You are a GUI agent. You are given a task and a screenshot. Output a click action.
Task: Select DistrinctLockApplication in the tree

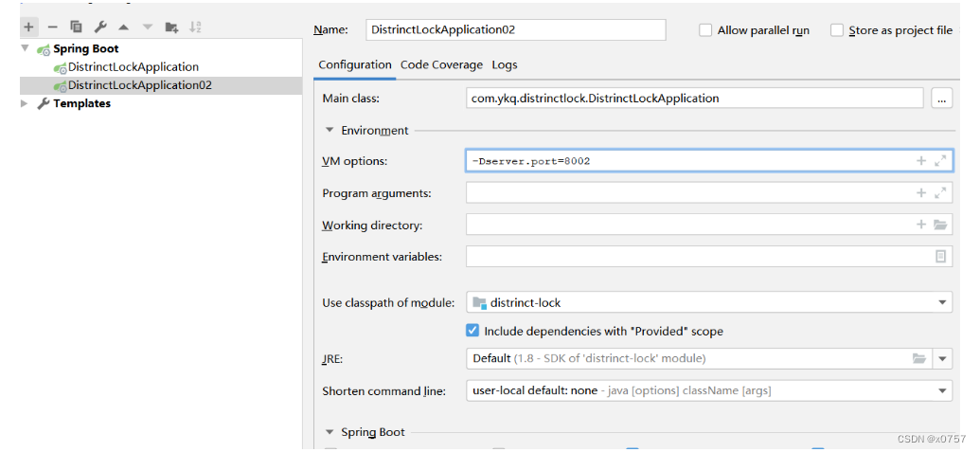point(134,67)
